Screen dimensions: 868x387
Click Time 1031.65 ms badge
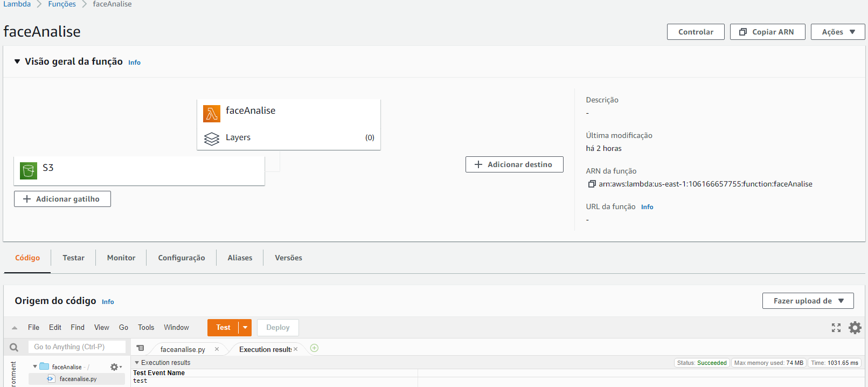(x=835, y=363)
